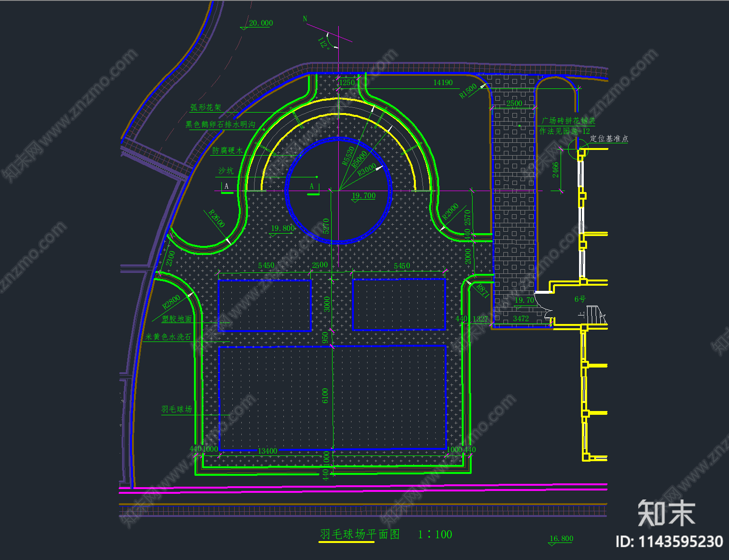This screenshot has height=560, width=729.
Task: Select the 950 vertical dimension
Action: pos(325,338)
